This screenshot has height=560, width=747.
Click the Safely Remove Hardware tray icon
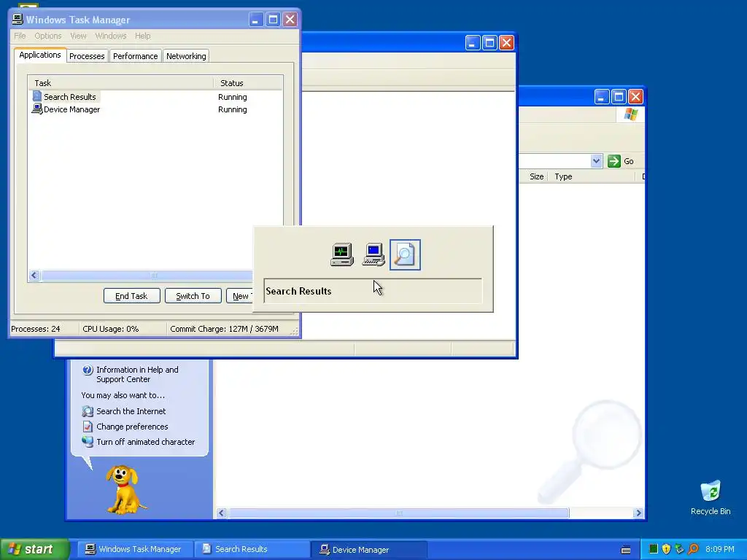[679, 549]
